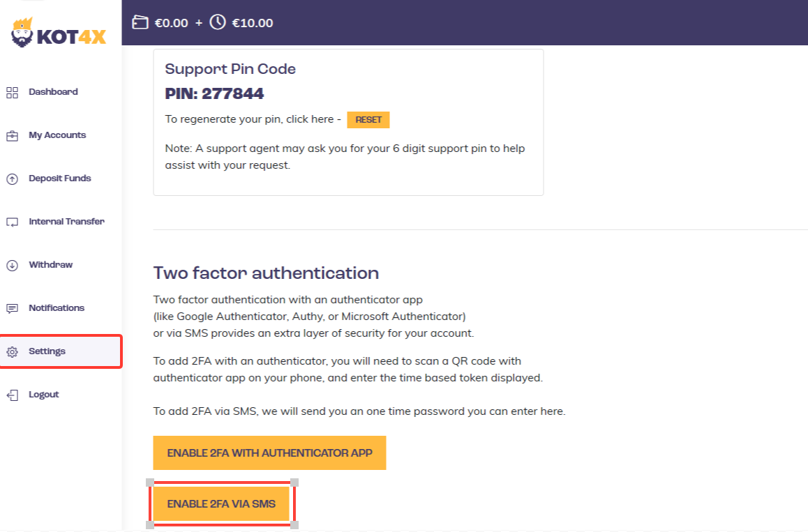The width and height of the screenshot is (808, 532).
Task: Click the My Accounts briefcase icon
Action: pos(12,136)
